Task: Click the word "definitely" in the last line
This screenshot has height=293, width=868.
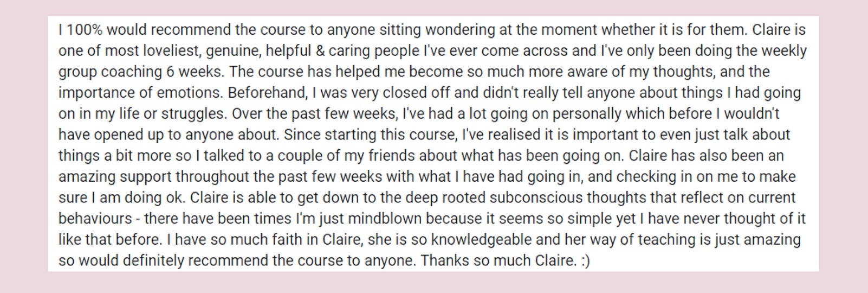Action: 153,261
